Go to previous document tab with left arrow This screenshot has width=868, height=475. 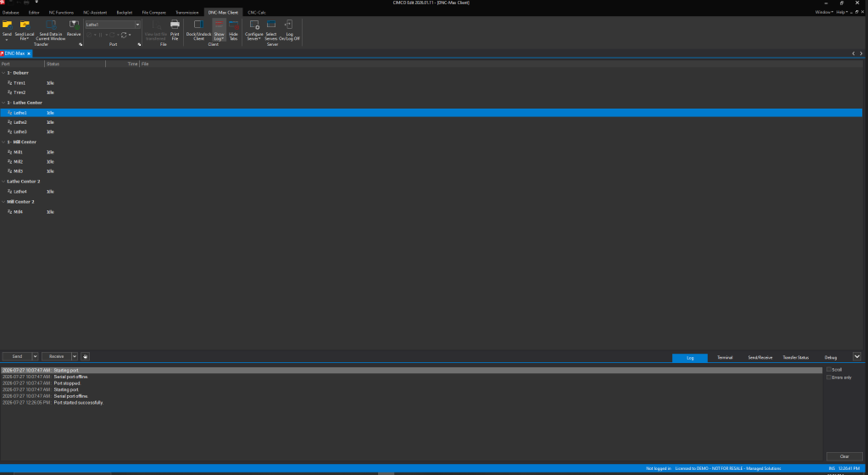tap(853, 53)
